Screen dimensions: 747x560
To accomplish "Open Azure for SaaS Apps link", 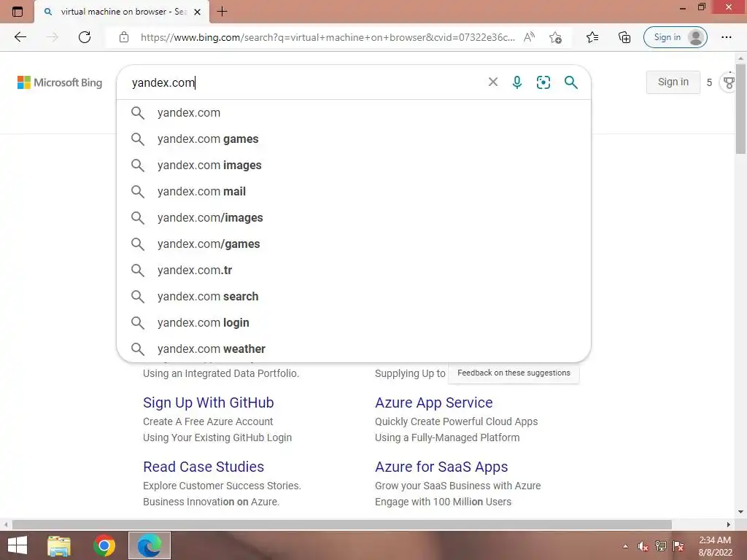I will [x=441, y=467].
